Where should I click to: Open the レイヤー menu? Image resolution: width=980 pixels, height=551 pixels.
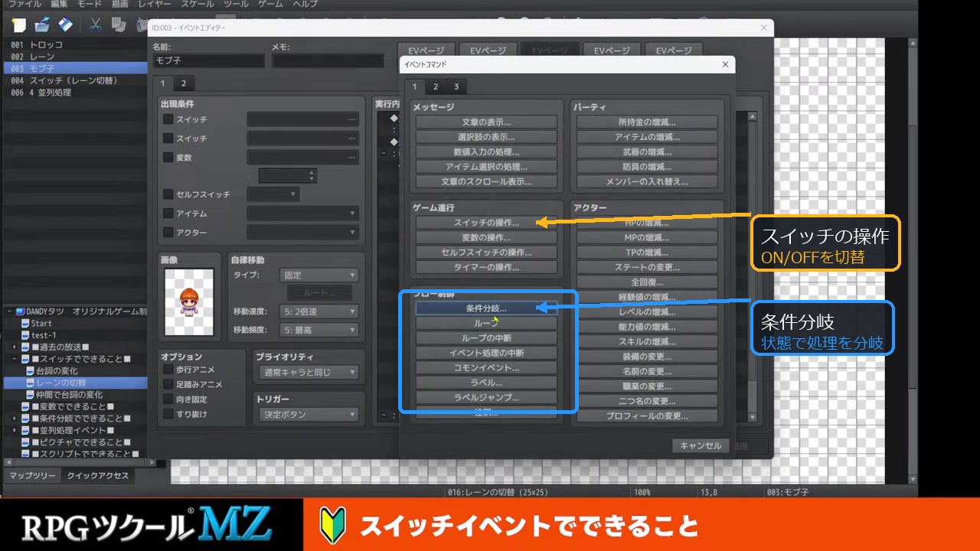tap(155, 5)
